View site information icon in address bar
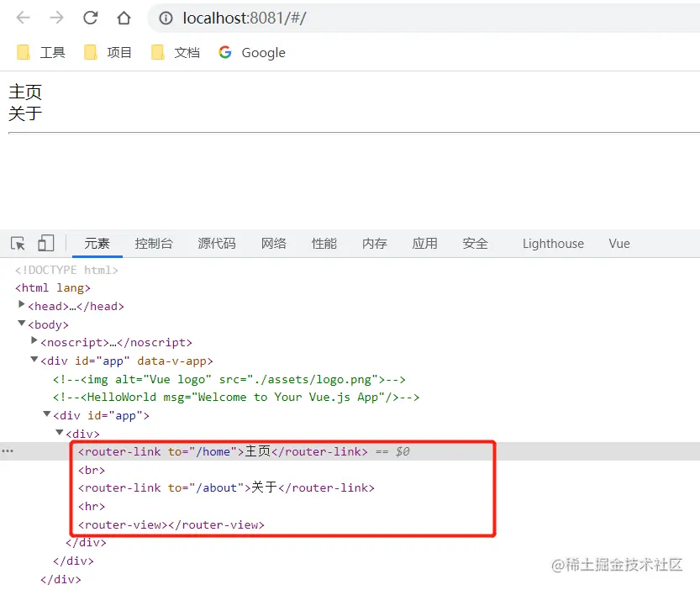This screenshot has height=590, width=700. click(x=166, y=18)
